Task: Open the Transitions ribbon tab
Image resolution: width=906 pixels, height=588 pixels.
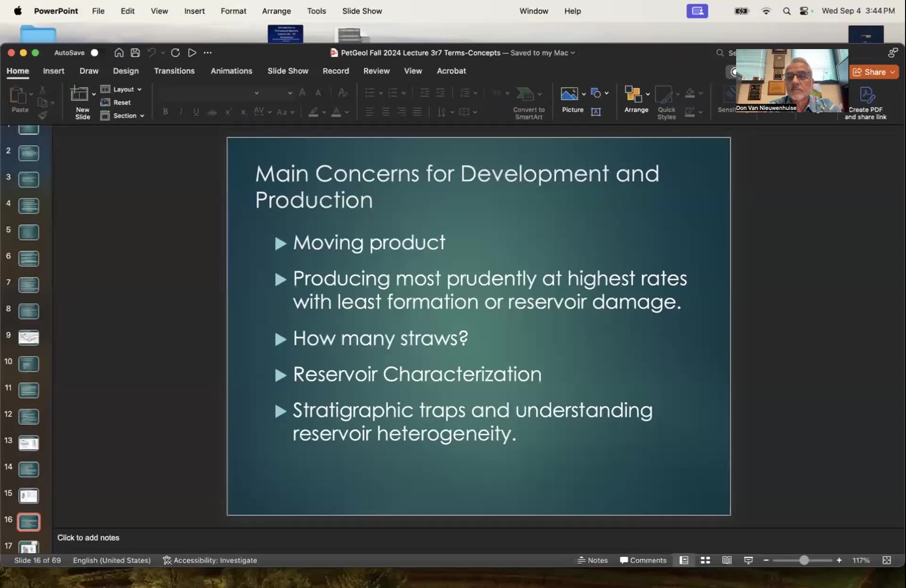Action: tap(174, 71)
